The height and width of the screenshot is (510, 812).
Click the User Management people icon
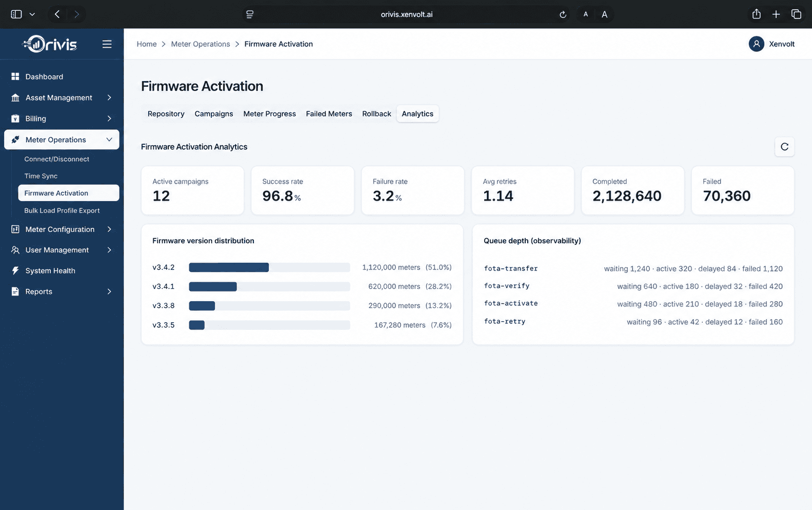(x=15, y=250)
